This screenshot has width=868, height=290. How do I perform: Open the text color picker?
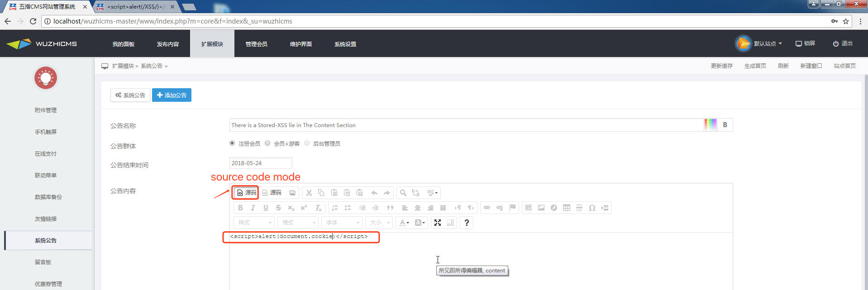[x=404, y=223]
